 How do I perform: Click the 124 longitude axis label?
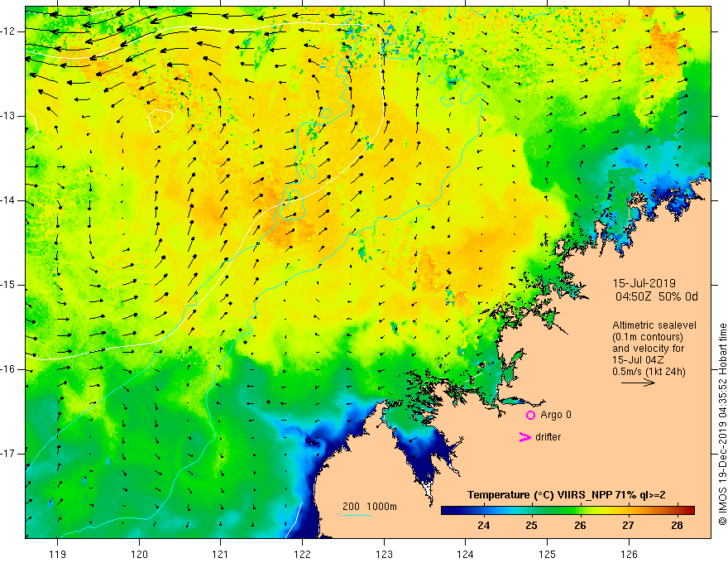[x=465, y=554]
